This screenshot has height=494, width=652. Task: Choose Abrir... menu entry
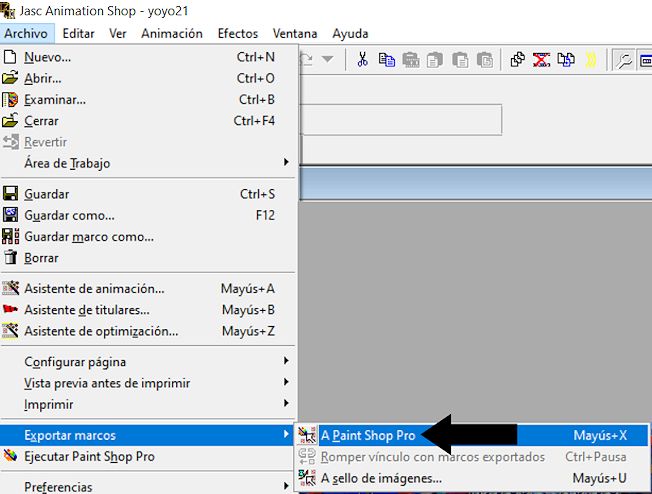148,78
